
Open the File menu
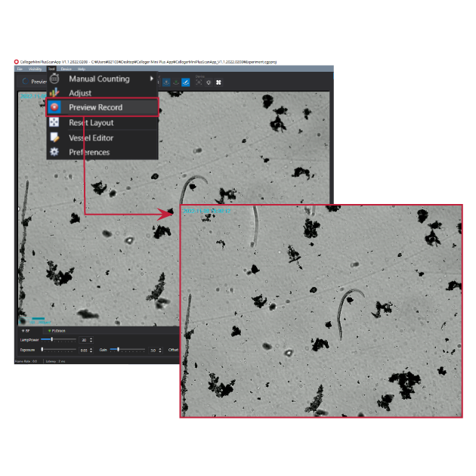[x=20, y=69]
